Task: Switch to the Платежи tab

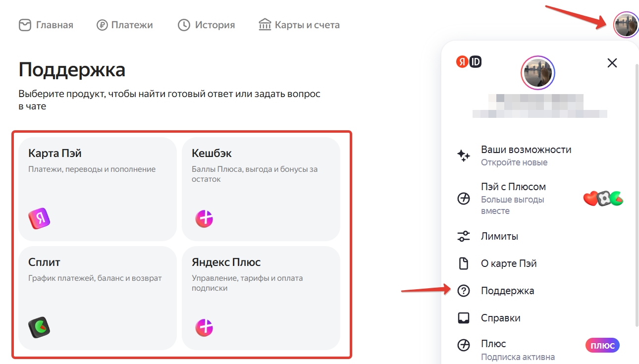Action: [125, 25]
